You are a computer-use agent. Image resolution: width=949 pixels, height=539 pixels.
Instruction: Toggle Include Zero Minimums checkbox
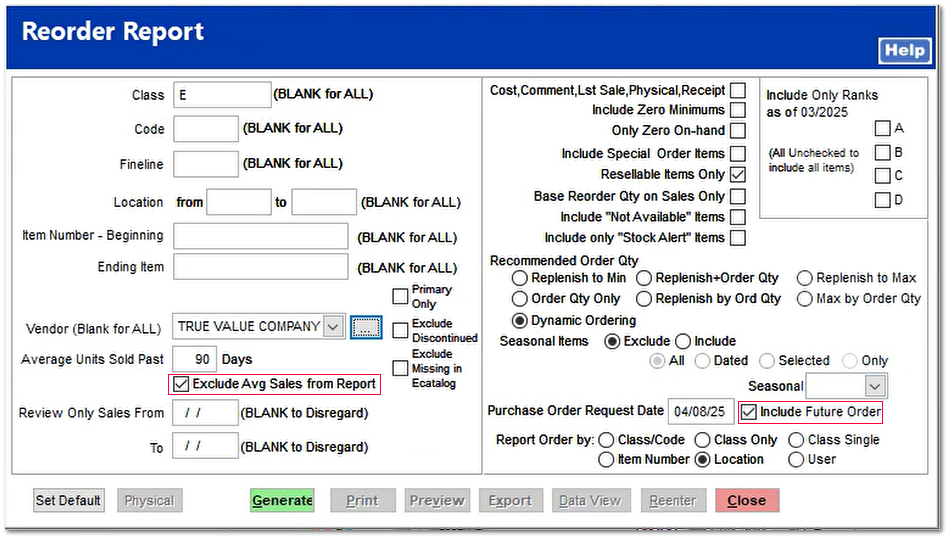click(x=738, y=110)
